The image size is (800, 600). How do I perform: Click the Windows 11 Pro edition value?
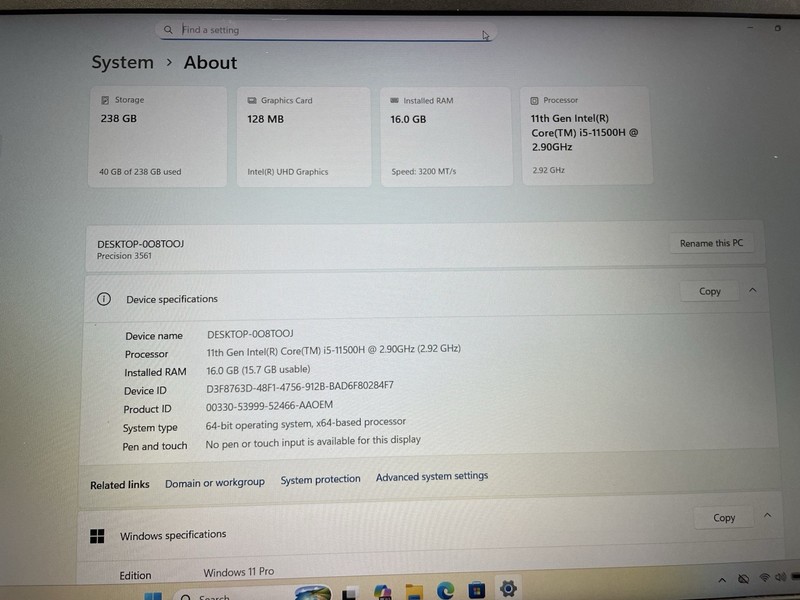point(239,572)
